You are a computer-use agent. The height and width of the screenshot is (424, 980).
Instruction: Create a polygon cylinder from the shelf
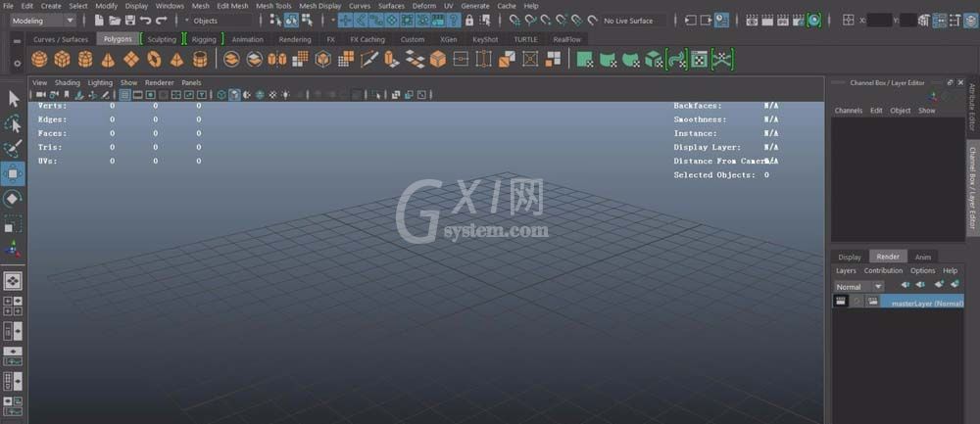pyautogui.click(x=85, y=60)
